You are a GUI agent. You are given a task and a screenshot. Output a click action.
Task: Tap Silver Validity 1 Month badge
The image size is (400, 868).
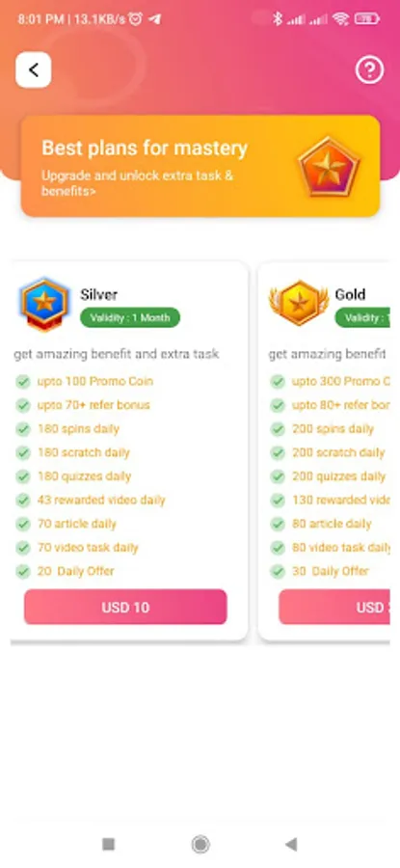pyautogui.click(x=130, y=317)
